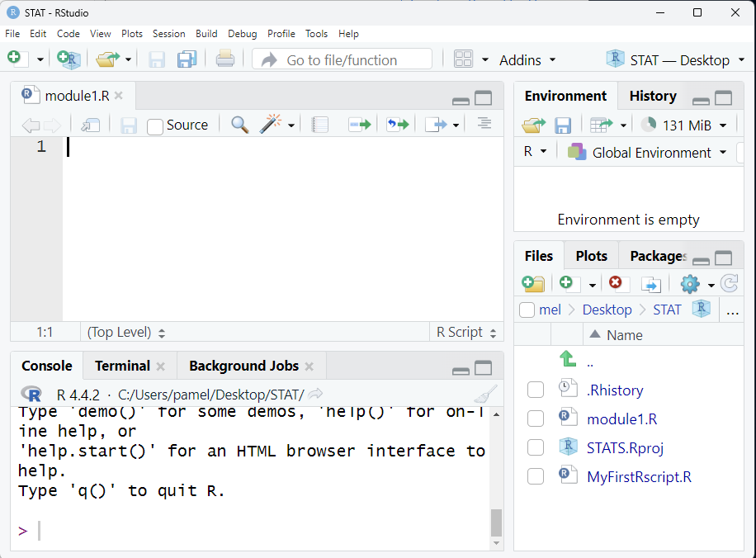Tick the checkbox for module1.R file
756x558 pixels.
(x=535, y=418)
